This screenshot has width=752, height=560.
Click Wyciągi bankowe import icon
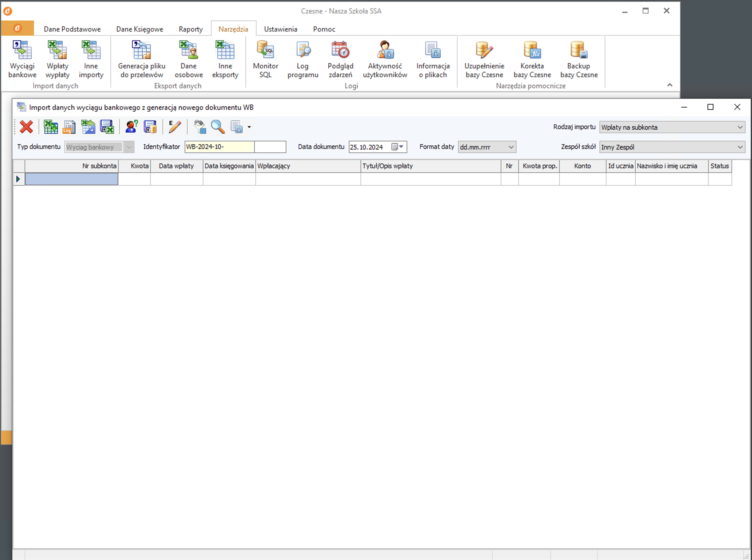[x=22, y=59]
